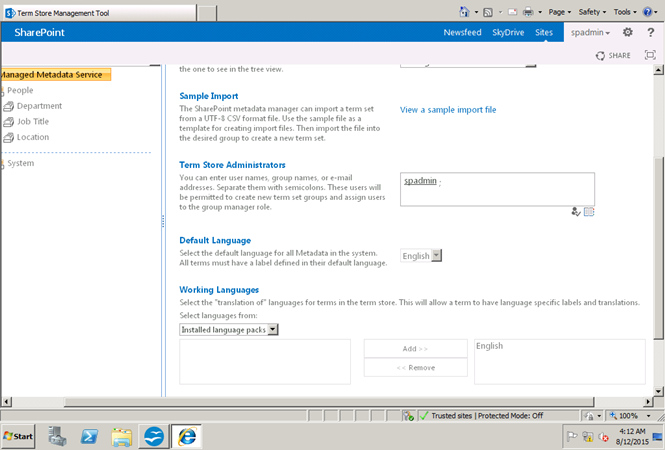Click Check Names icon under administrators box
This screenshot has width=665, height=450.
(576, 212)
